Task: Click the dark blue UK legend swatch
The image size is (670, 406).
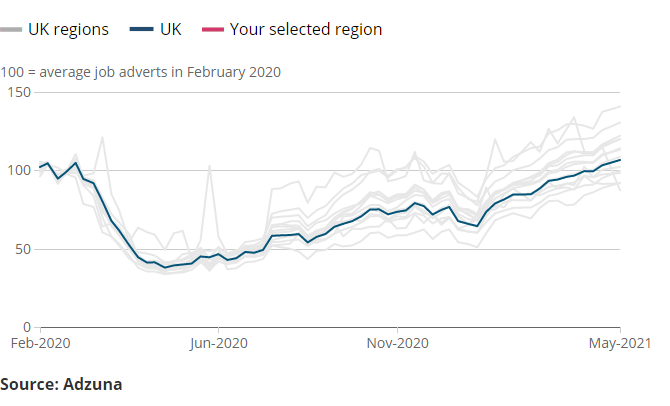Action: coord(141,30)
